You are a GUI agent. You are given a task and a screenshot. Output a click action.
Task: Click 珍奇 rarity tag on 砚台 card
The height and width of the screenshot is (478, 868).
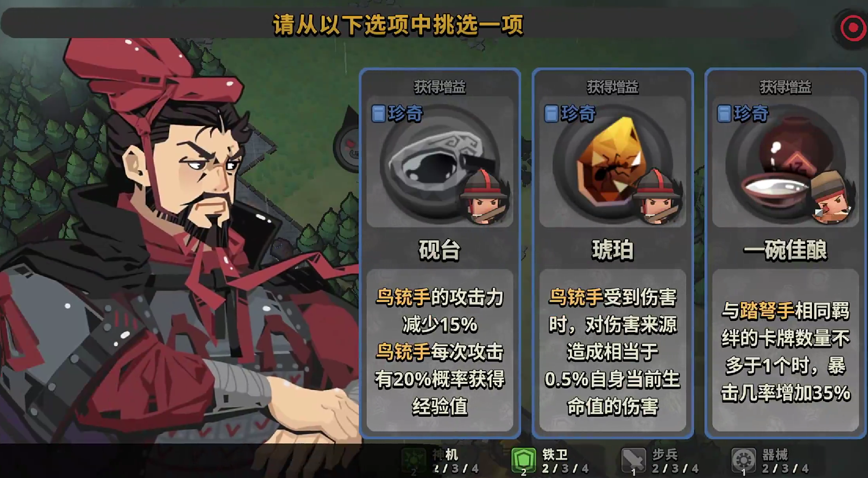398,113
